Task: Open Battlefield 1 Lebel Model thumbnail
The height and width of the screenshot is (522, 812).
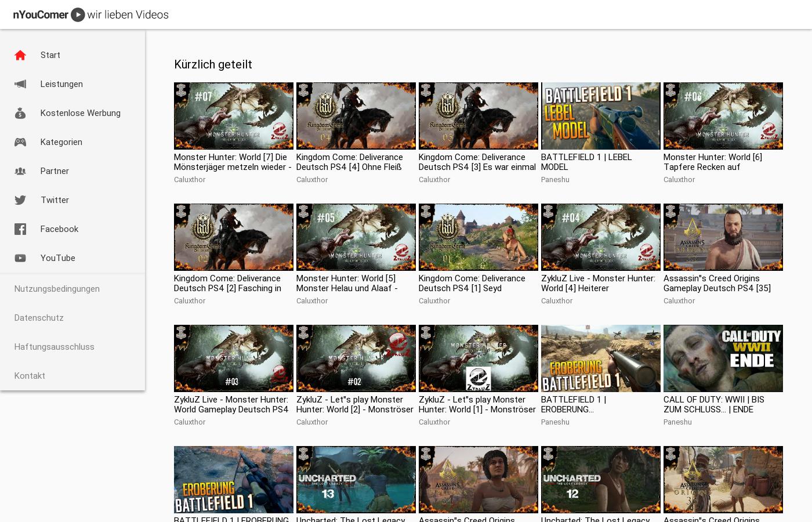Action: (x=601, y=116)
